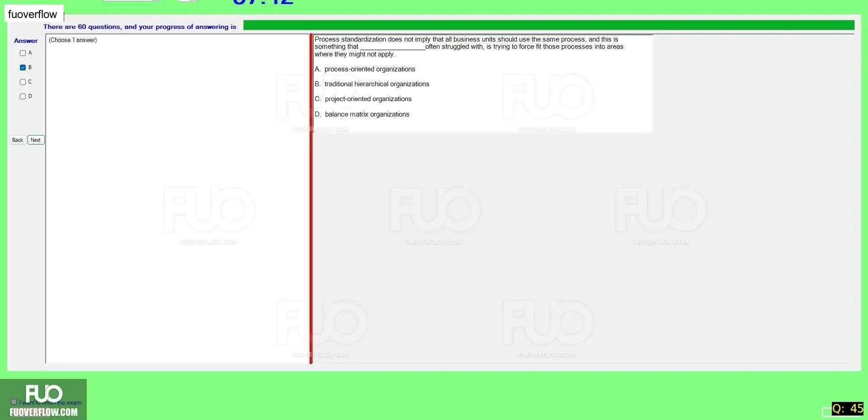Go to previous question with Back button
The width and height of the screenshot is (868, 420).
tap(18, 140)
